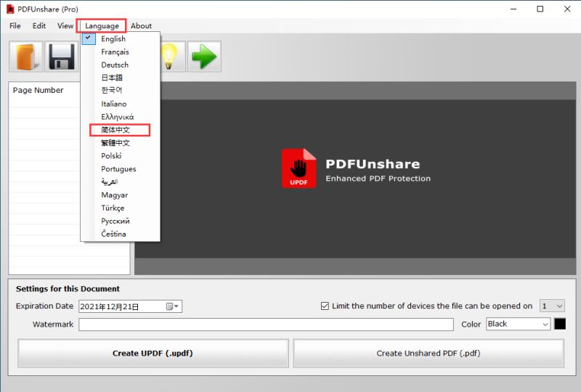Viewport: 581px width, 392px height.
Task: Select 日本語 language
Action: pos(121,78)
